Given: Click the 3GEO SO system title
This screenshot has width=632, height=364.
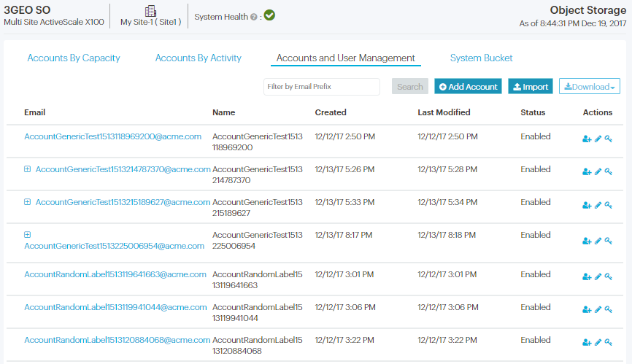Looking at the screenshot, I should point(27,9).
